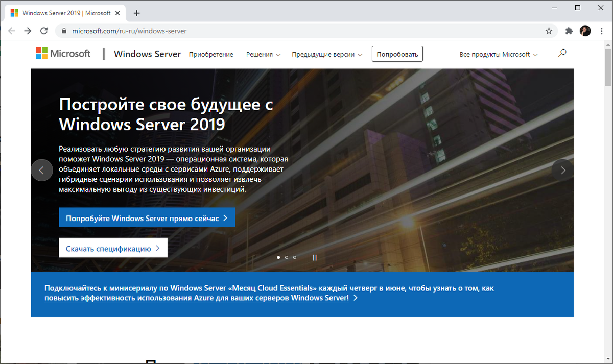This screenshot has width=613, height=364.
Task: Select the first carousel dot
Action: click(x=278, y=258)
